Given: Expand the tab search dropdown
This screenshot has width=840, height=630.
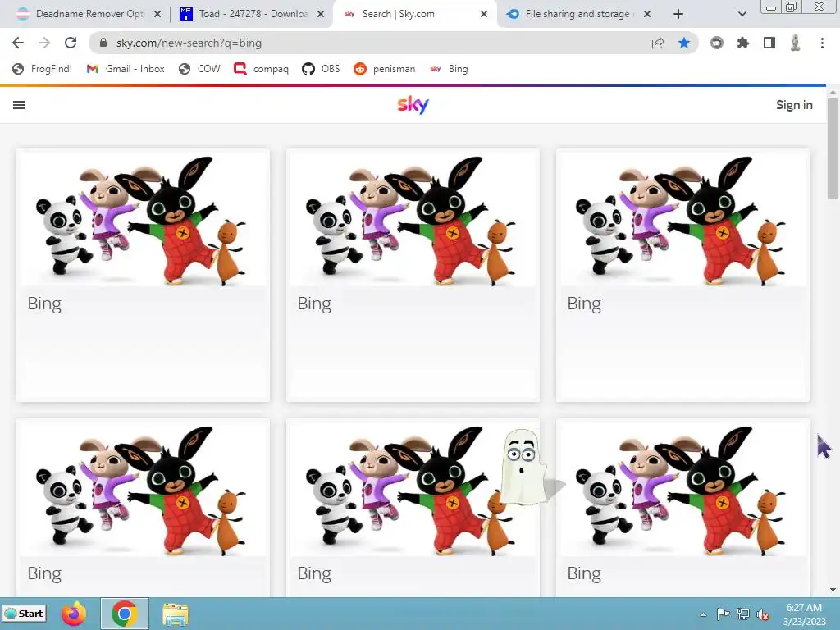Looking at the screenshot, I should tap(742, 14).
